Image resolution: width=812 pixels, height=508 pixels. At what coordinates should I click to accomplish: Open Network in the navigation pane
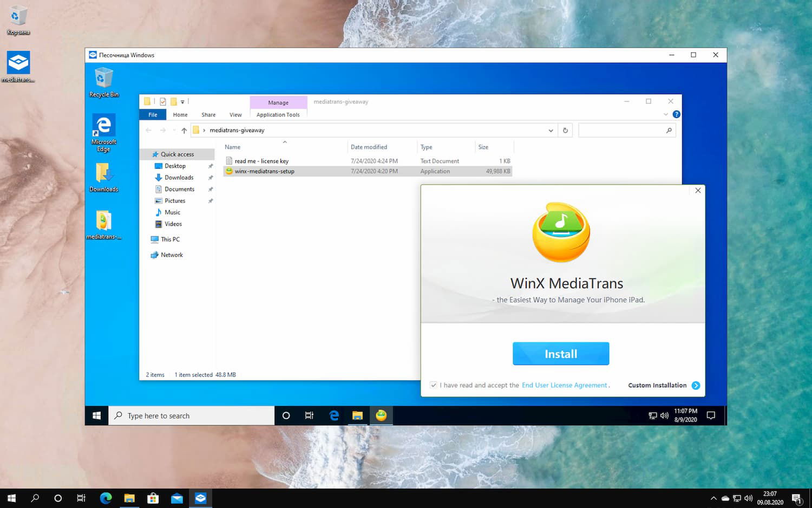point(172,255)
